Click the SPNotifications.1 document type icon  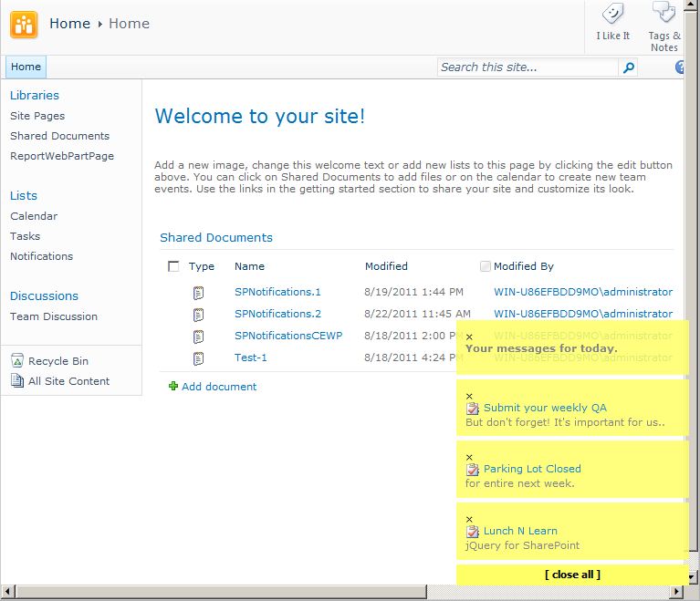point(198,293)
